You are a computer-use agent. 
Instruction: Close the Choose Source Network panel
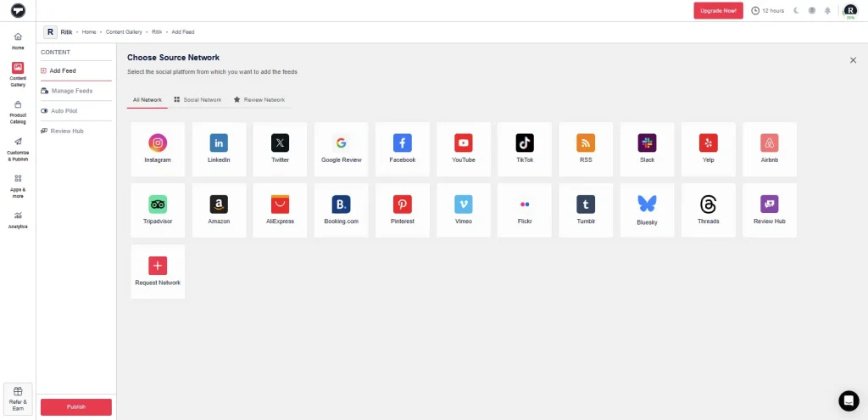[853, 60]
